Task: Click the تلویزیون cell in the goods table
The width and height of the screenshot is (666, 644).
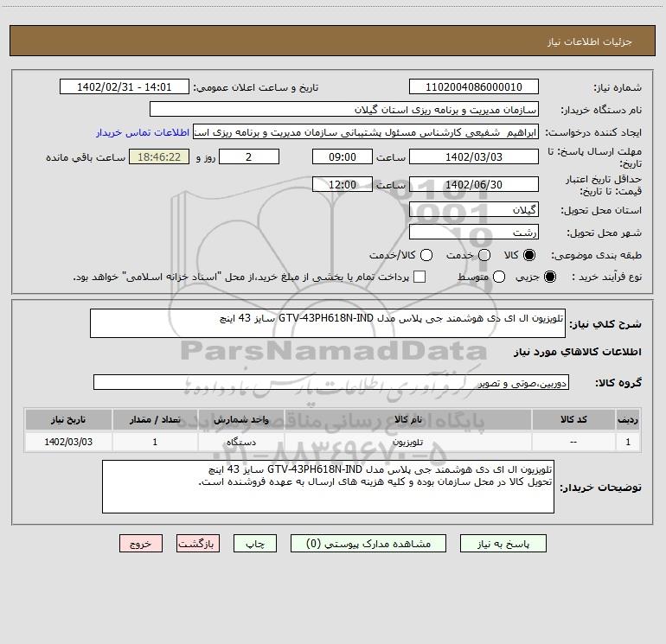Action: 407,442
